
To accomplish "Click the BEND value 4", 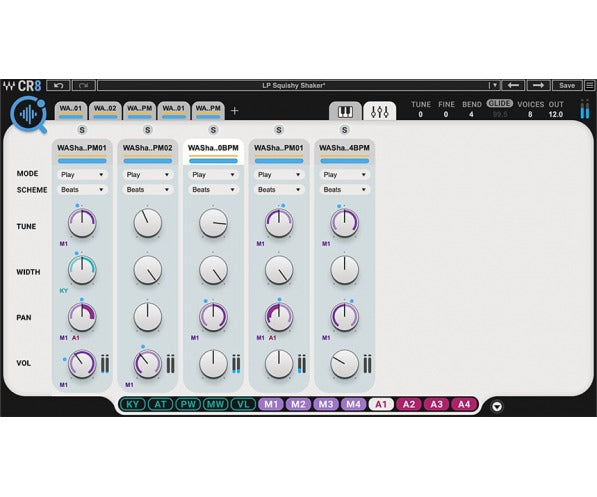I will tap(471, 114).
